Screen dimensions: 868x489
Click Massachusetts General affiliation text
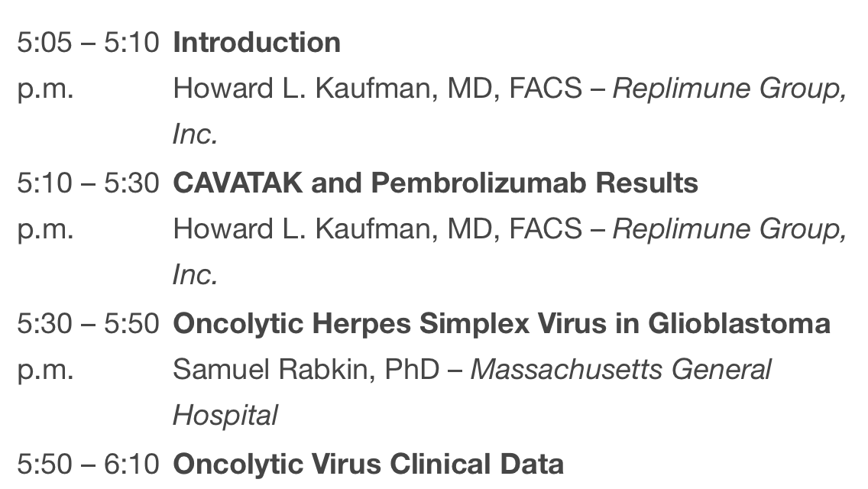tap(620, 370)
